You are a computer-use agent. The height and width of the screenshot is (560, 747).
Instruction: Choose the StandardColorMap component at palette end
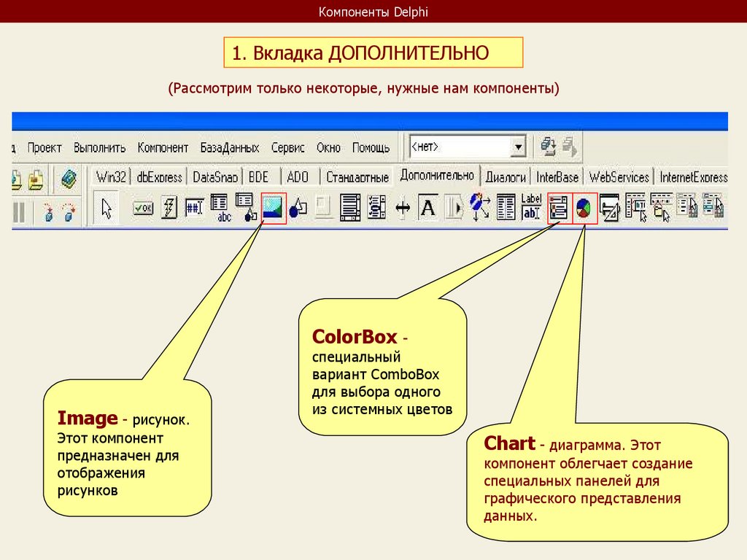pos(713,206)
